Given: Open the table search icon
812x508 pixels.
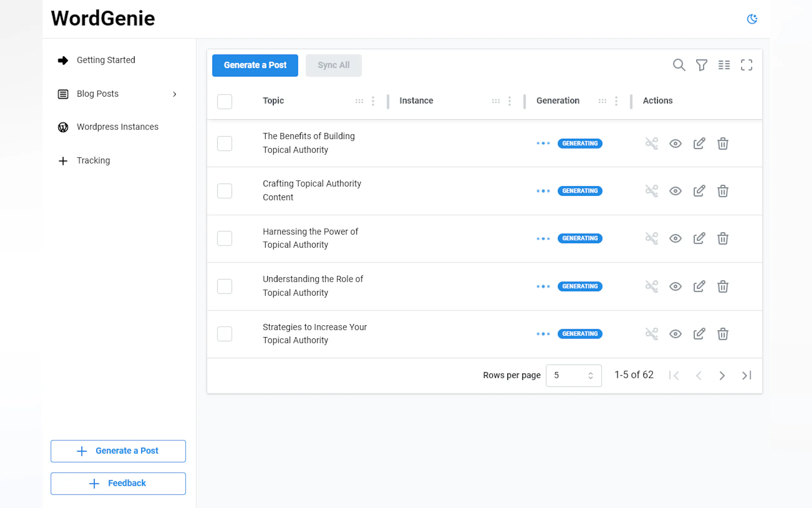Looking at the screenshot, I should click(679, 65).
